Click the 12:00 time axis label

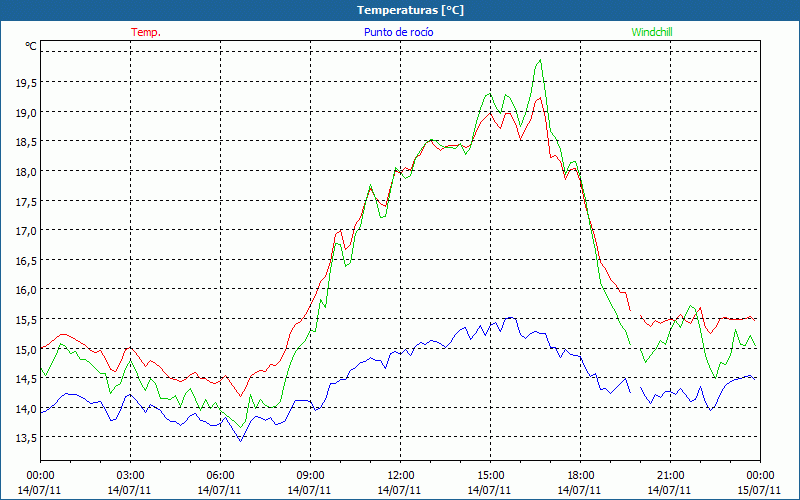click(x=400, y=476)
